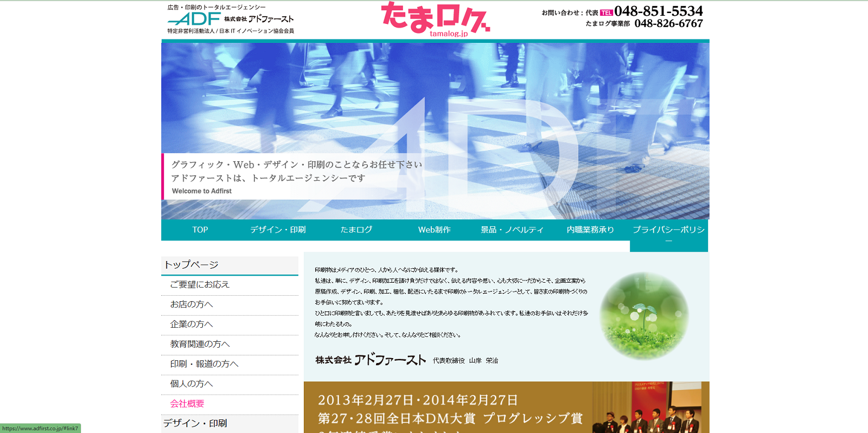Open 景品・ノベルティ navigation item
Image resolution: width=868 pixels, height=433 pixels.
(x=512, y=230)
